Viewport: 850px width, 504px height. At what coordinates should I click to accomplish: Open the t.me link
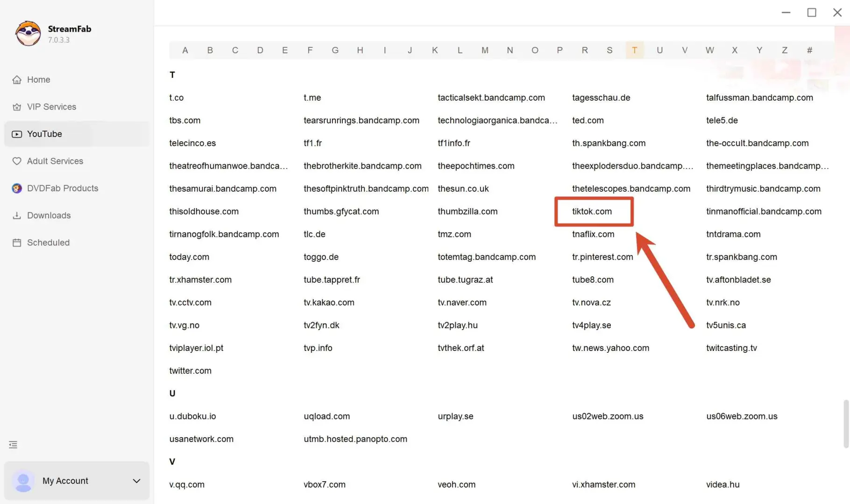click(312, 98)
